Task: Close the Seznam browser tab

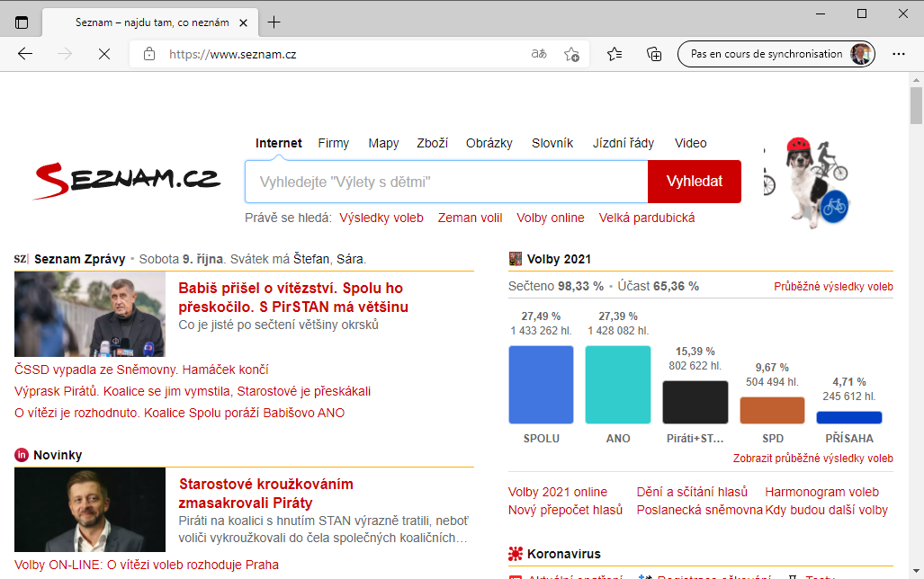Action: [243, 23]
